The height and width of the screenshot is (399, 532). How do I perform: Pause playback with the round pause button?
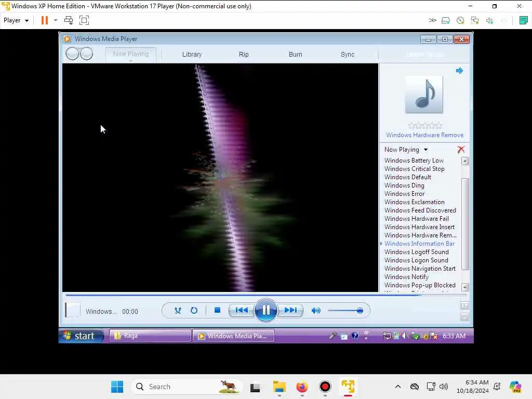click(265, 310)
